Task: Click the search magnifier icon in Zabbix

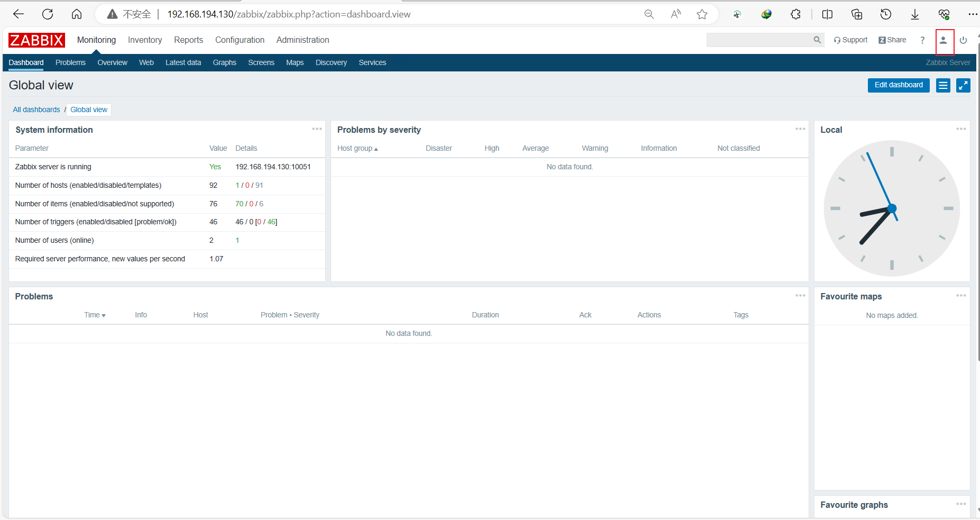Action: 817,40
